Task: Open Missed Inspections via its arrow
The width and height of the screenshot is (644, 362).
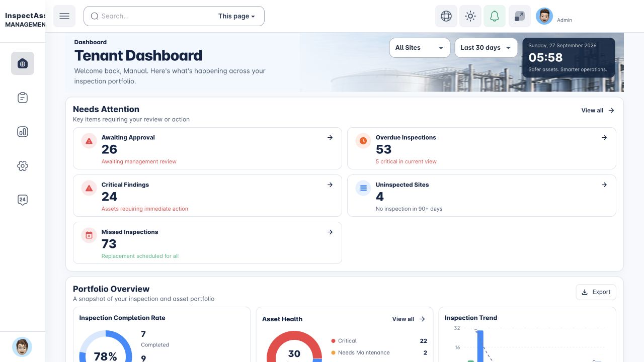Action: pos(330,232)
